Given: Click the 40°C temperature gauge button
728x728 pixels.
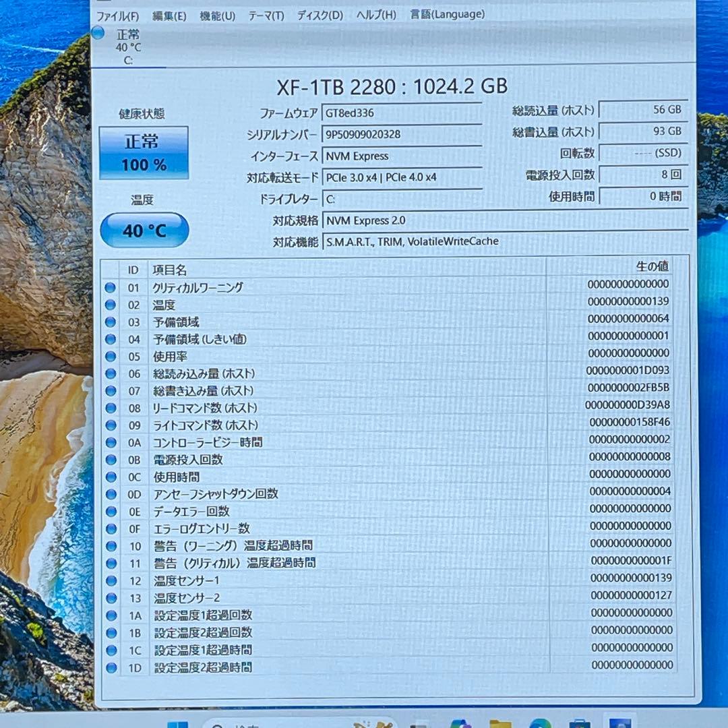Looking at the screenshot, I should pyautogui.click(x=144, y=230).
